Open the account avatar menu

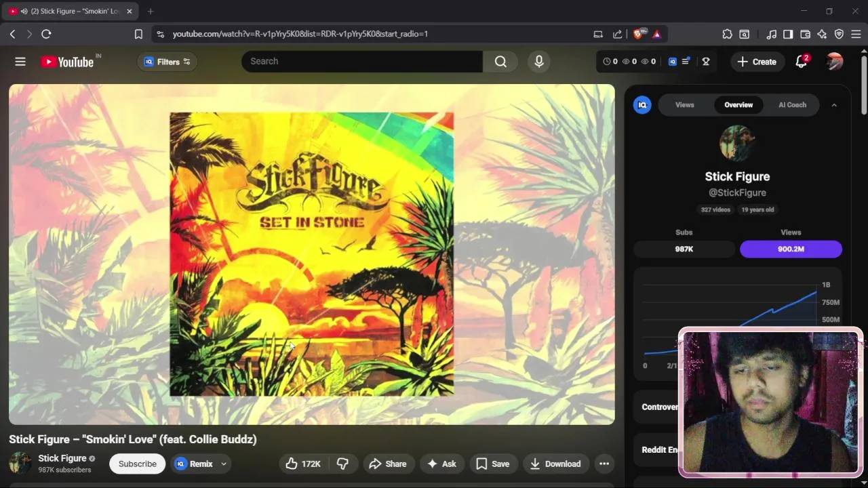tap(835, 62)
